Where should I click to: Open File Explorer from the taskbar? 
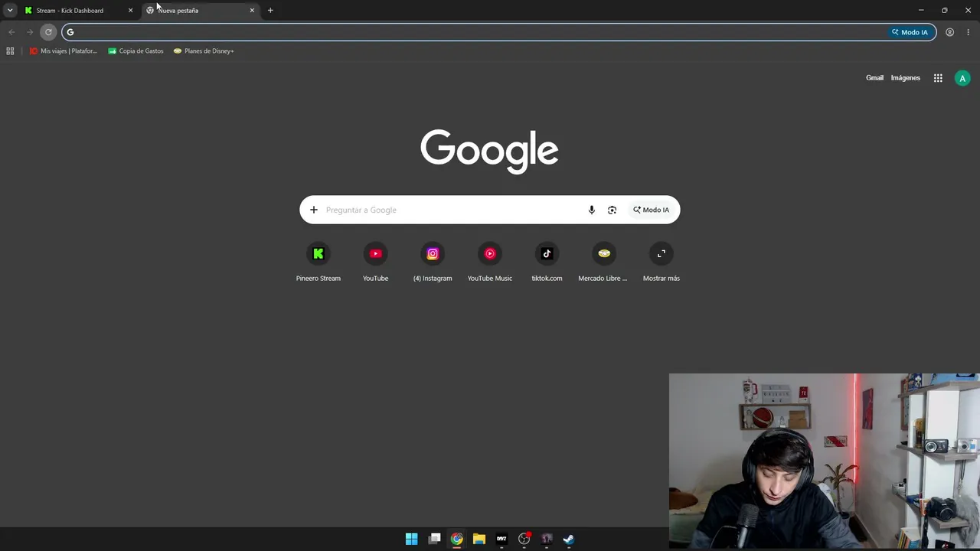pos(479,539)
